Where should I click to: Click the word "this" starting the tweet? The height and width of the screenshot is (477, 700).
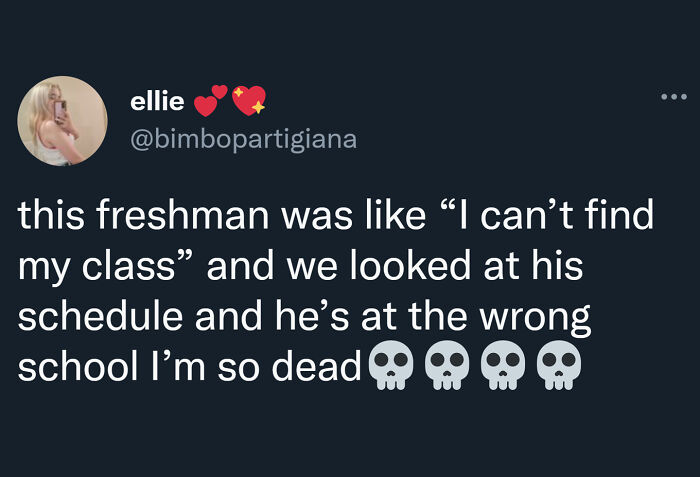pos(48,218)
